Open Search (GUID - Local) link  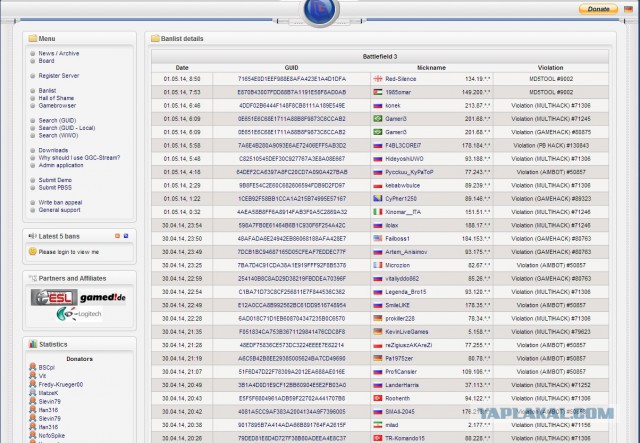point(67,128)
